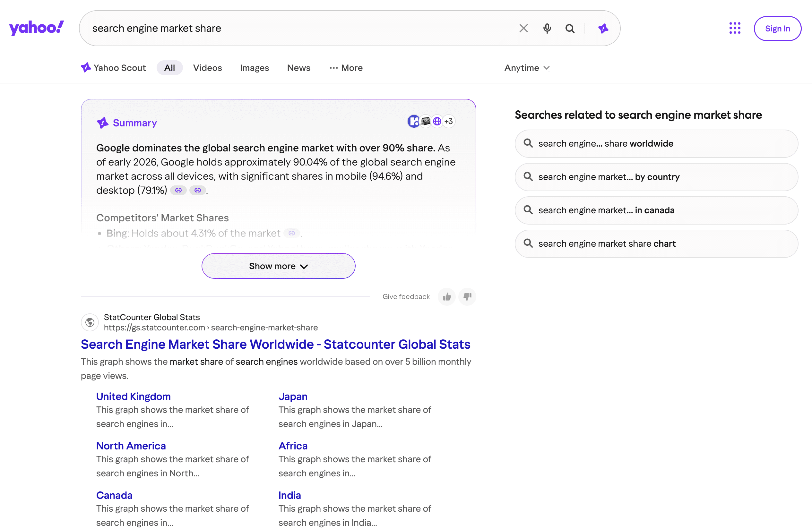Open the Anytime date filter dropdown

pyautogui.click(x=526, y=68)
